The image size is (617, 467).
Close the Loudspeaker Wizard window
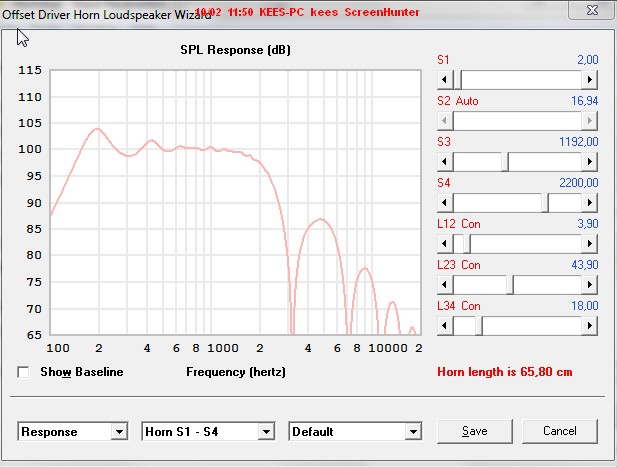pyautogui.click(x=592, y=10)
